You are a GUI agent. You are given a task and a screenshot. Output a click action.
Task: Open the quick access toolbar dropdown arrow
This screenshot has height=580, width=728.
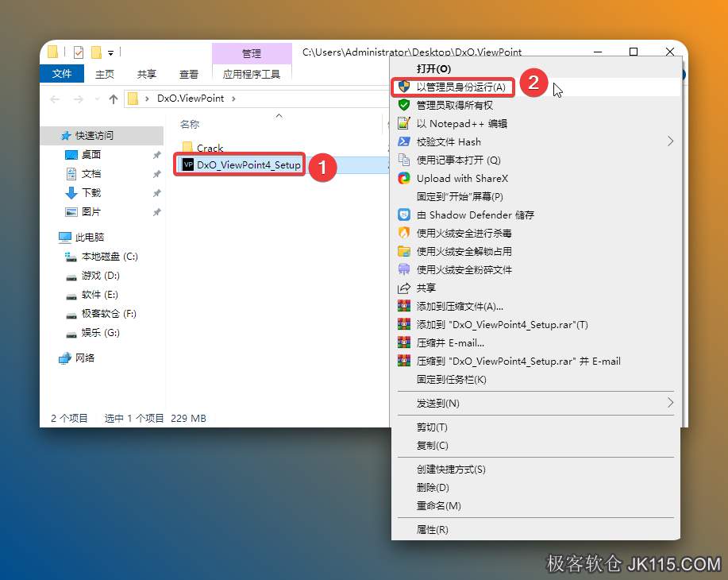click(110, 53)
